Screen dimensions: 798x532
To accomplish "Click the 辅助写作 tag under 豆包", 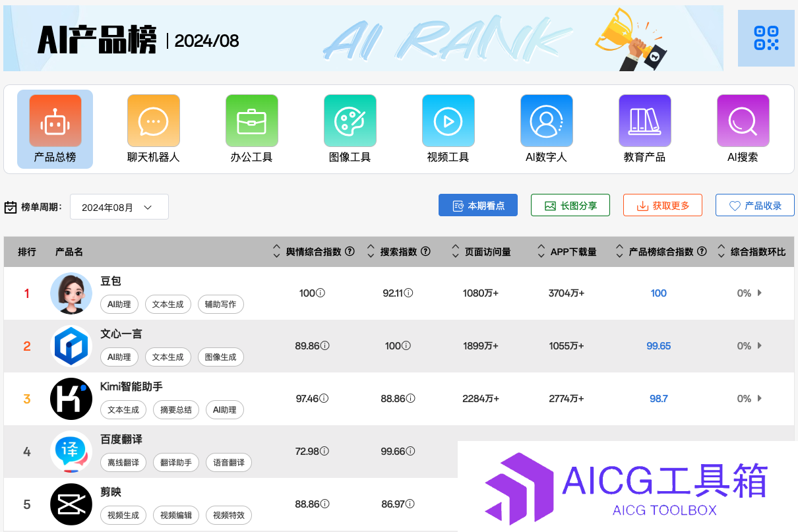I will pyautogui.click(x=221, y=304).
